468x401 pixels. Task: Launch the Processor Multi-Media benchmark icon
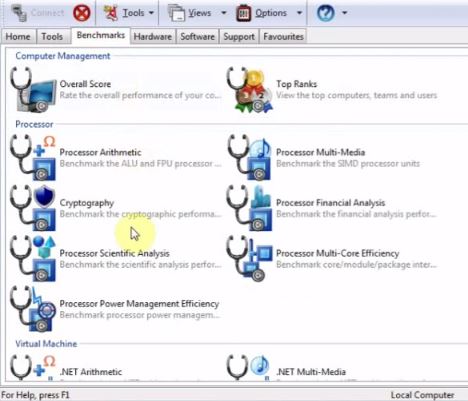(x=250, y=158)
